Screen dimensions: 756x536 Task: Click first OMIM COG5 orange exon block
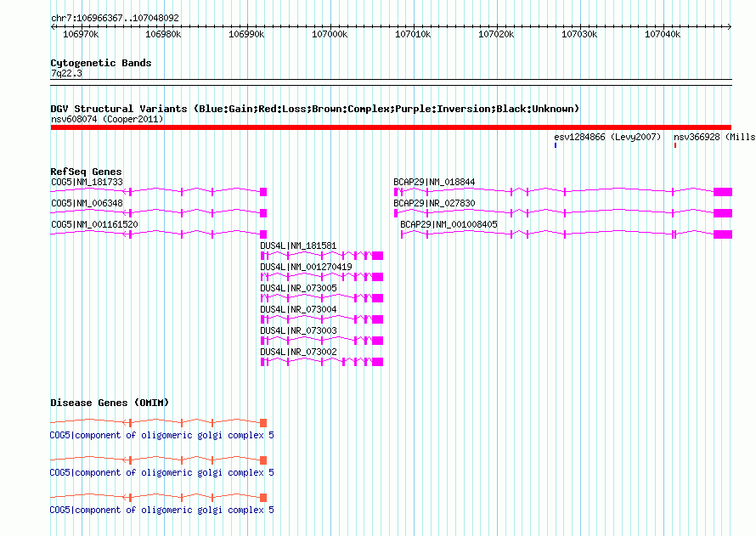point(263,423)
